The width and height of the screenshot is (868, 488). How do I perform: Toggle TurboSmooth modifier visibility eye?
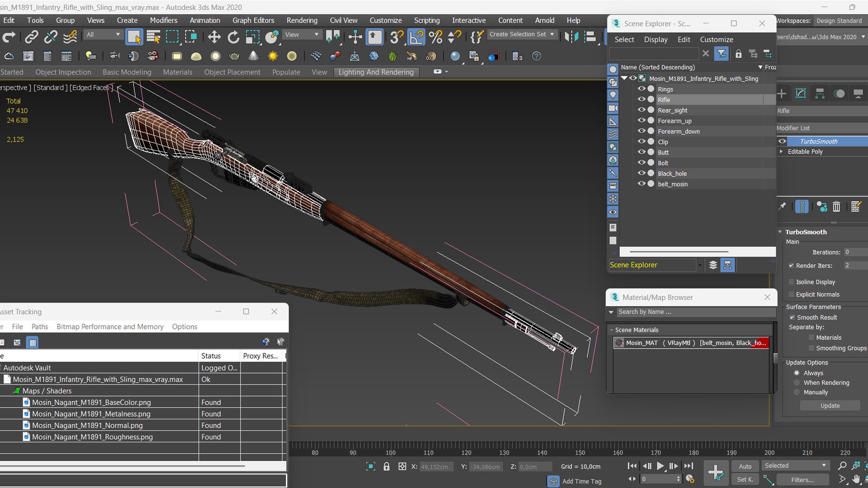click(782, 141)
